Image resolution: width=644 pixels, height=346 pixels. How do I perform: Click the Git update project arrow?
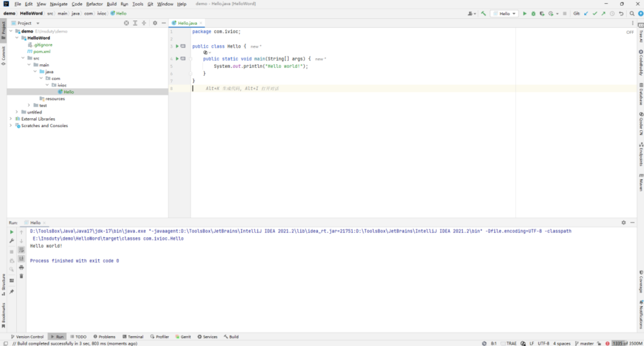click(x=586, y=13)
